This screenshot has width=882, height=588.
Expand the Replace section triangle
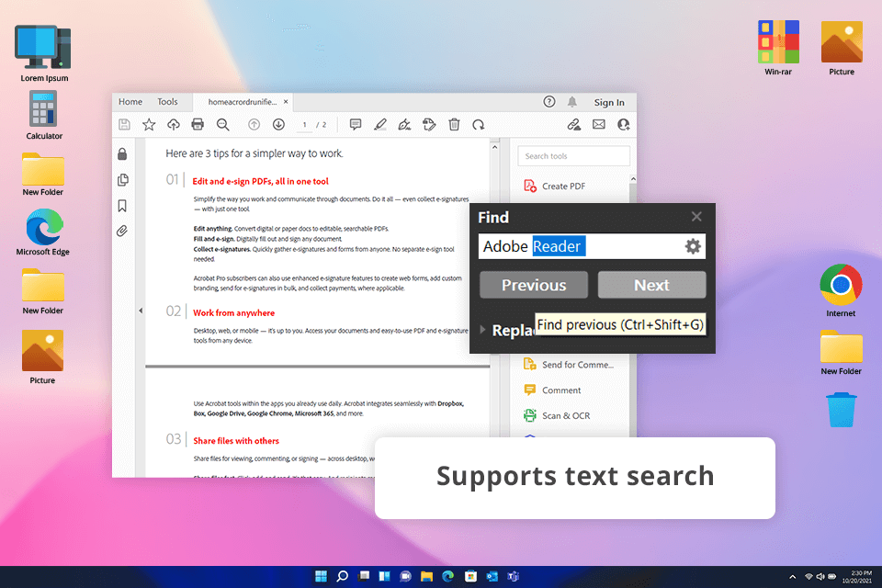click(x=482, y=330)
